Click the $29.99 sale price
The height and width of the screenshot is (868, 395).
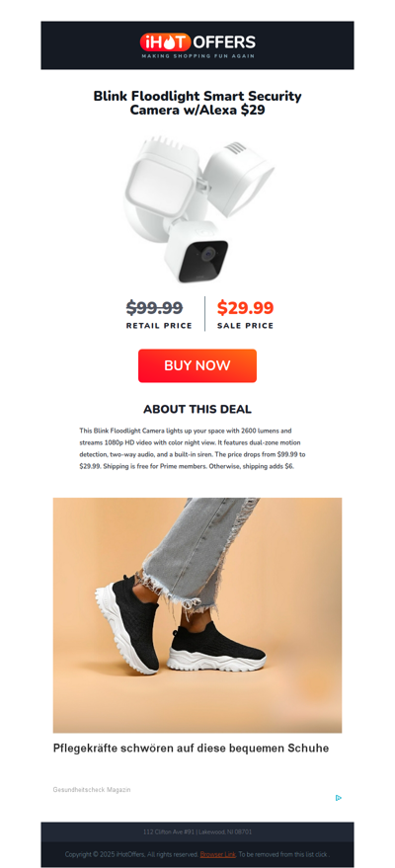245,308
